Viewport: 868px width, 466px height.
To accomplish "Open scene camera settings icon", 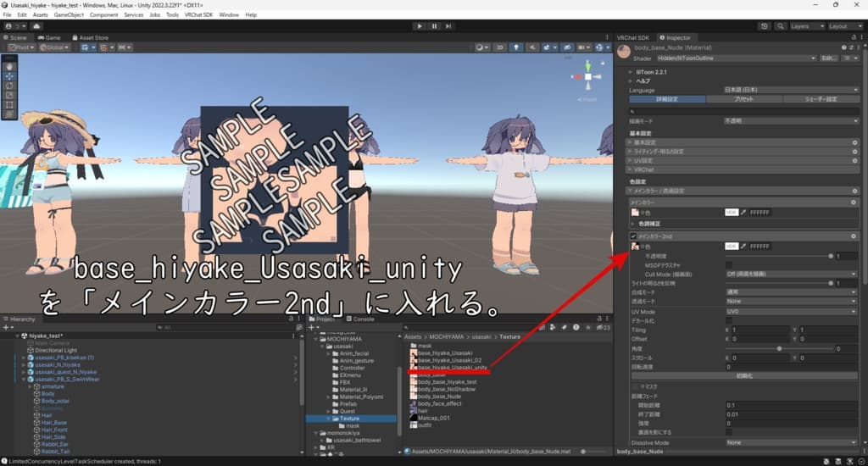I will [582, 47].
